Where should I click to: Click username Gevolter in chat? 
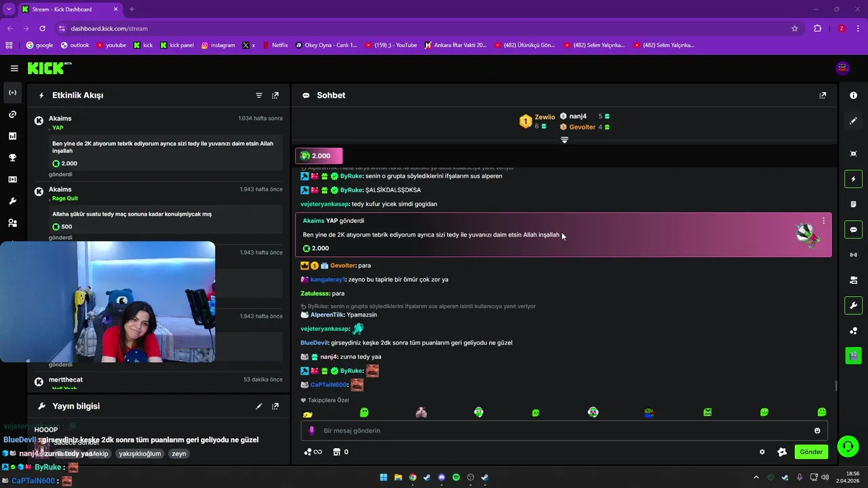343,266
